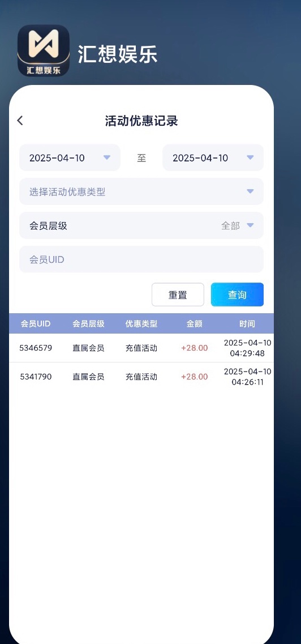
Task: Open the 会员层级 level selector
Action: [141, 225]
